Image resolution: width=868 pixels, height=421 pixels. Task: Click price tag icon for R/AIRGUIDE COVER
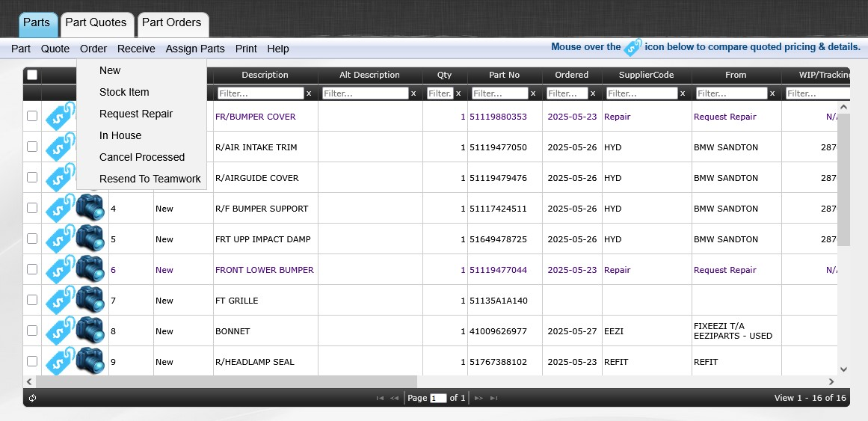(x=60, y=177)
